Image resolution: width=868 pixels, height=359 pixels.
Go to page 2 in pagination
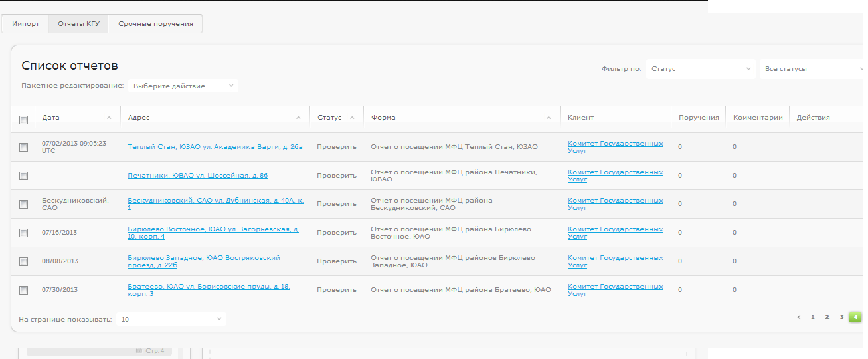[827, 317]
